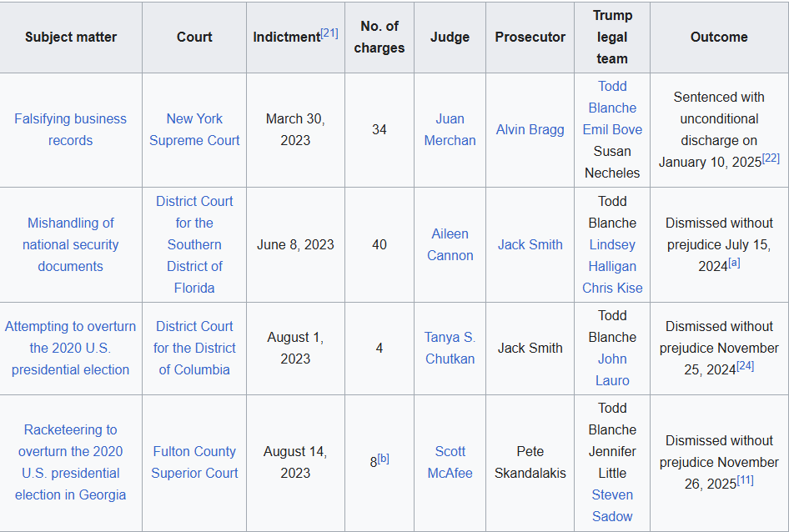Click the Juan Merchan judge link
Screen dimensions: 789x532
450,129
